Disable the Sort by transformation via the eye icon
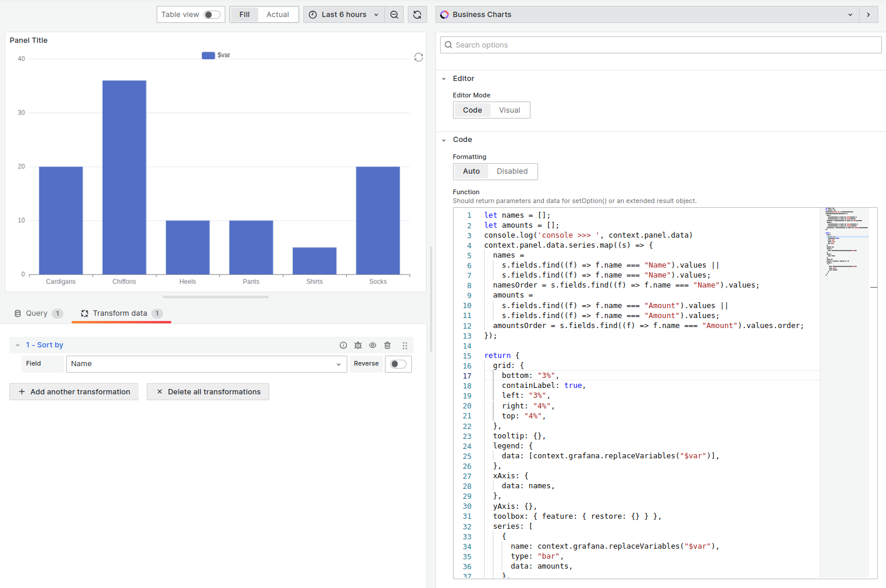Screen dimensions: 886x588 click(x=373, y=345)
